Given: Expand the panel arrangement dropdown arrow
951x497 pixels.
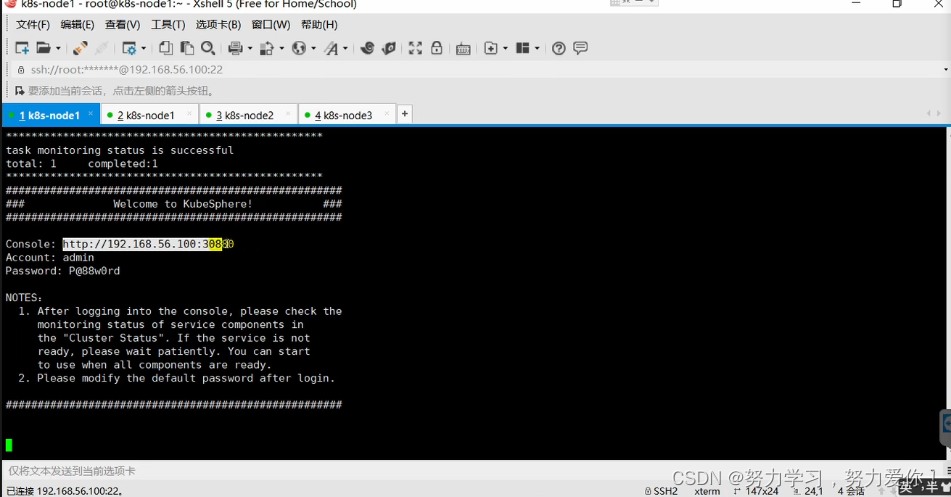Looking at the screenshot, I should tap(537, 49).
